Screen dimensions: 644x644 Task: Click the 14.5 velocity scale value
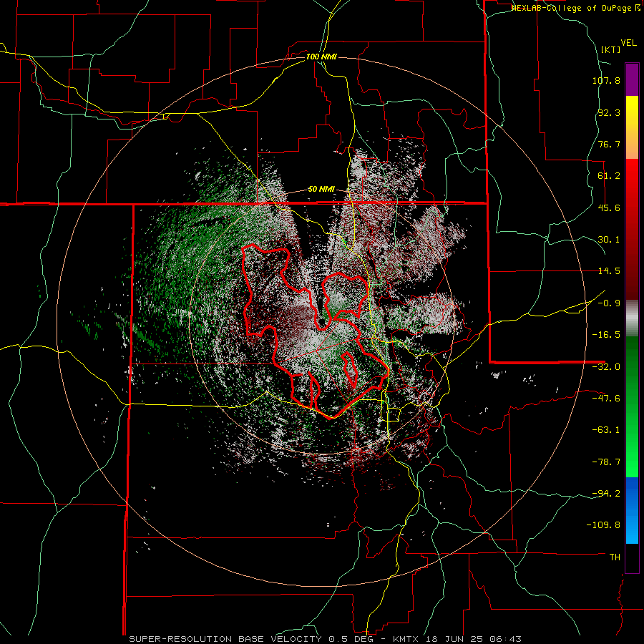tap(609, 271)
